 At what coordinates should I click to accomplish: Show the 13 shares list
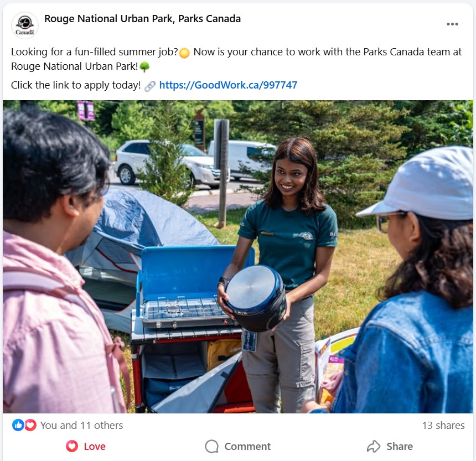[x=443, y=425]
